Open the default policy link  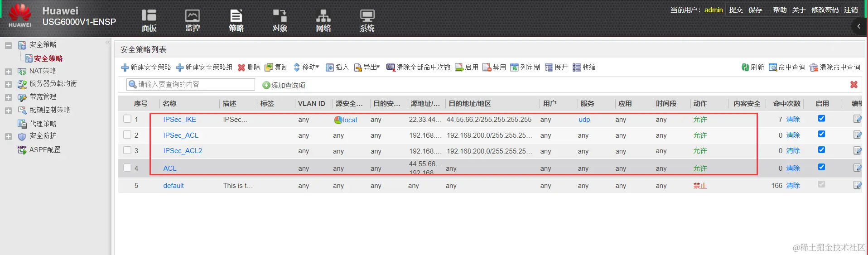click(x=174, y=186)
